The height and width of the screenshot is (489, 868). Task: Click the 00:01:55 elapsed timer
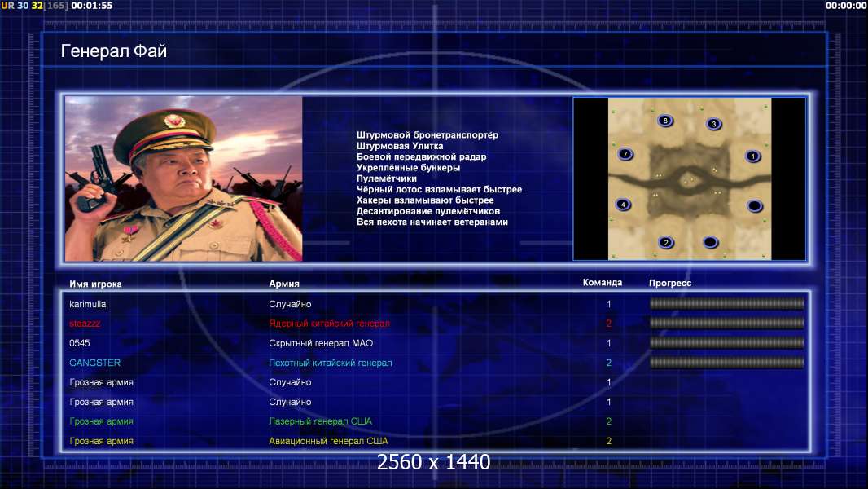tap(91, 6)
